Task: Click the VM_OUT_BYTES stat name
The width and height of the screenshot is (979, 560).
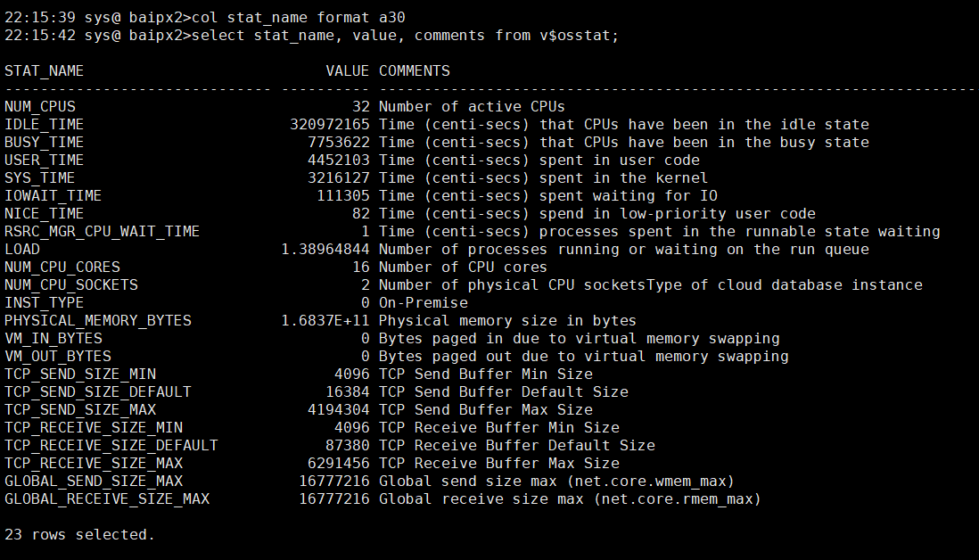Action: click(x=57, y=356)
